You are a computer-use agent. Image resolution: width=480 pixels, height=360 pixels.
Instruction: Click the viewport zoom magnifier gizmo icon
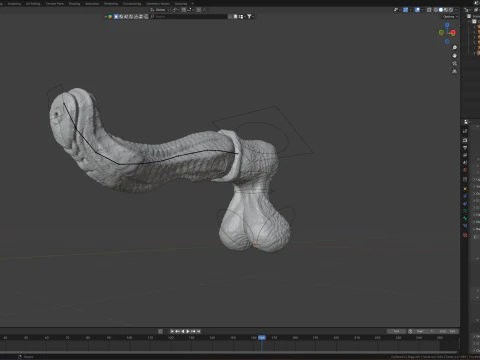454,47
